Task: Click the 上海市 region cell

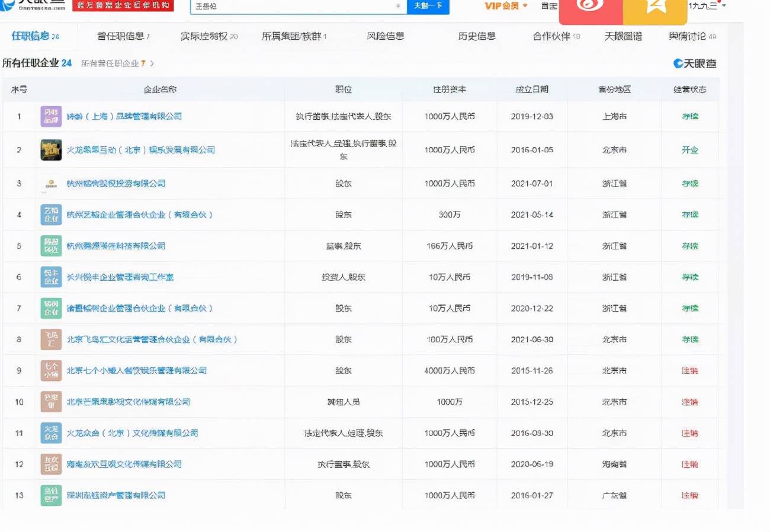Action: [x=614, y=117]
